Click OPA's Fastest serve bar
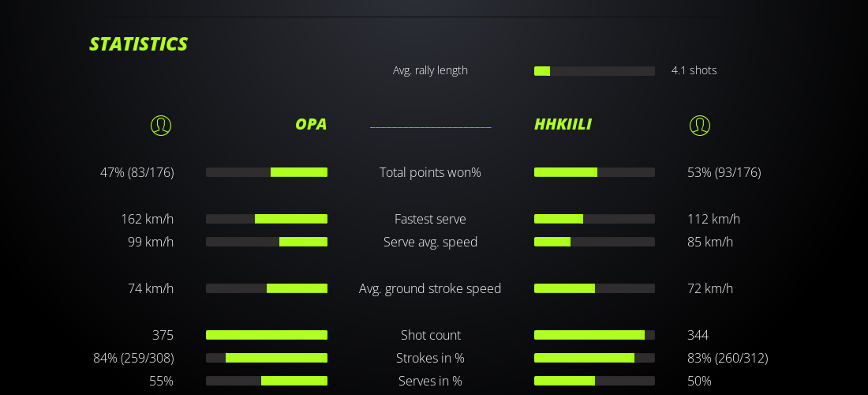The height and width of the screenshot is (395, 868). coord(267,219)
